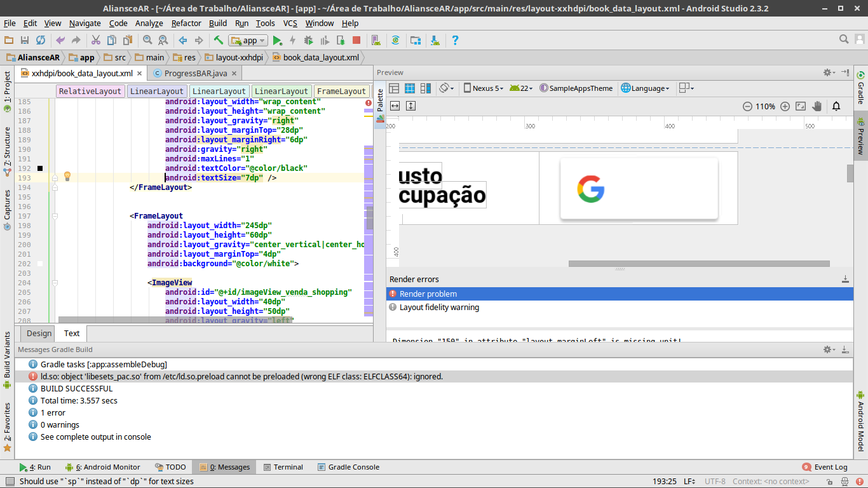Open the app run configuration dropdown
The height and width of the screenshot is (488, 868).
point(248,40)
